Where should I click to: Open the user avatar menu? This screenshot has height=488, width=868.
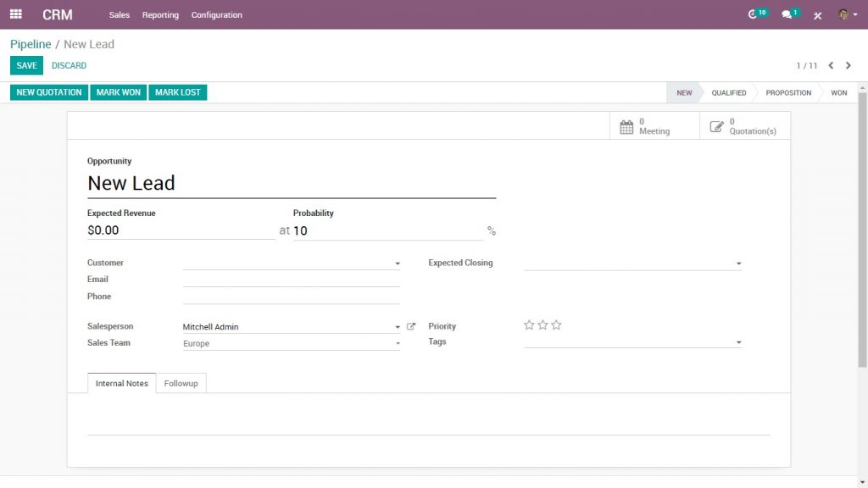click(843, 14)
